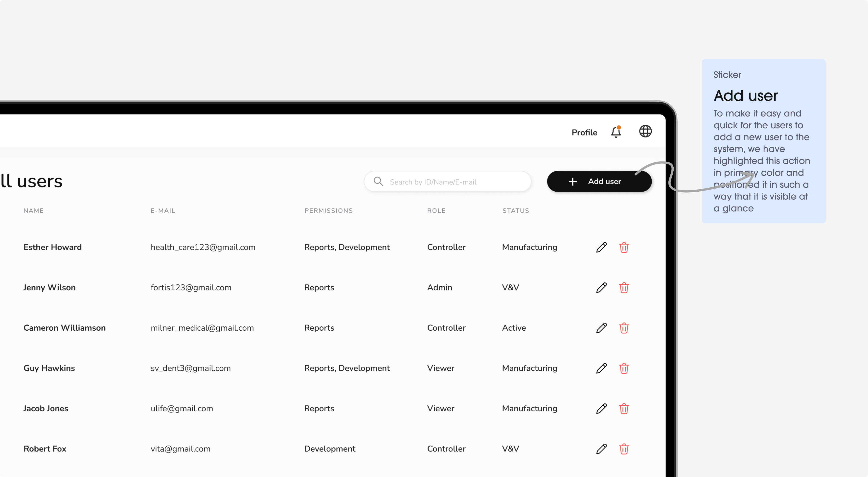The width and height of the screenshot is (868, 477).
Task: Delete Jenny Wilson's user record
Action: point(624,288)
